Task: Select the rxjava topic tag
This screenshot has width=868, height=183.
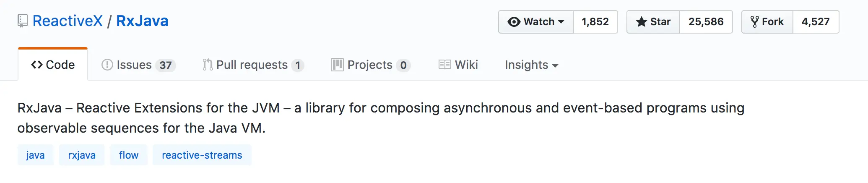Action: pos(82,155)
